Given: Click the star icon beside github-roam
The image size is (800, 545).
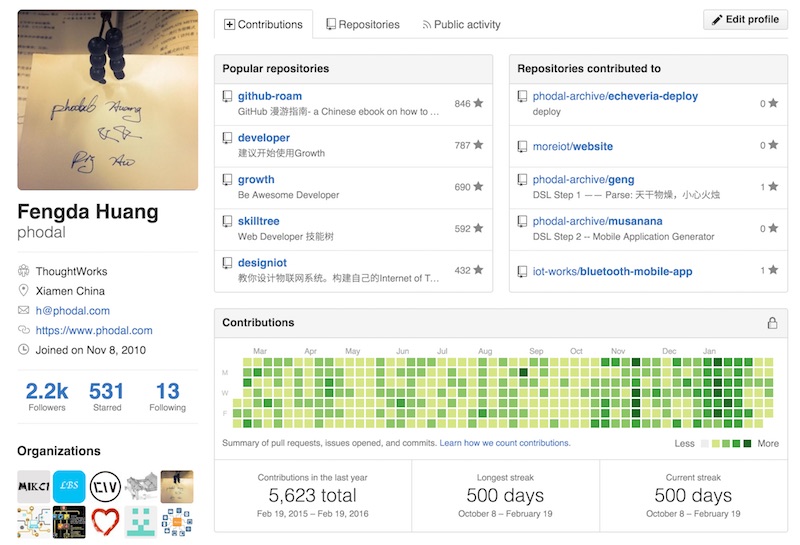Looking at the screenshot, I should pos(478,103).
